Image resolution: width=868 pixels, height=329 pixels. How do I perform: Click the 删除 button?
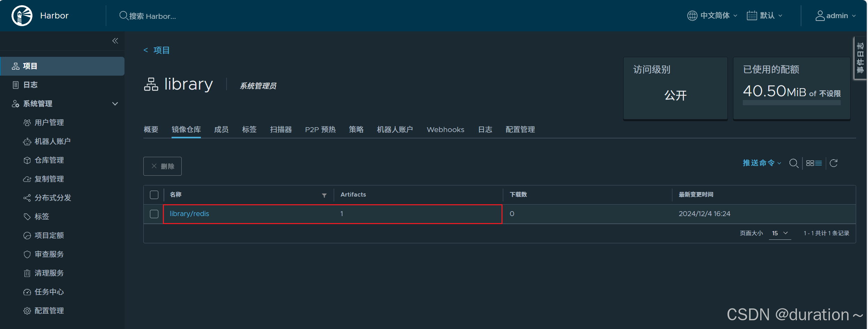coord(163,166)
